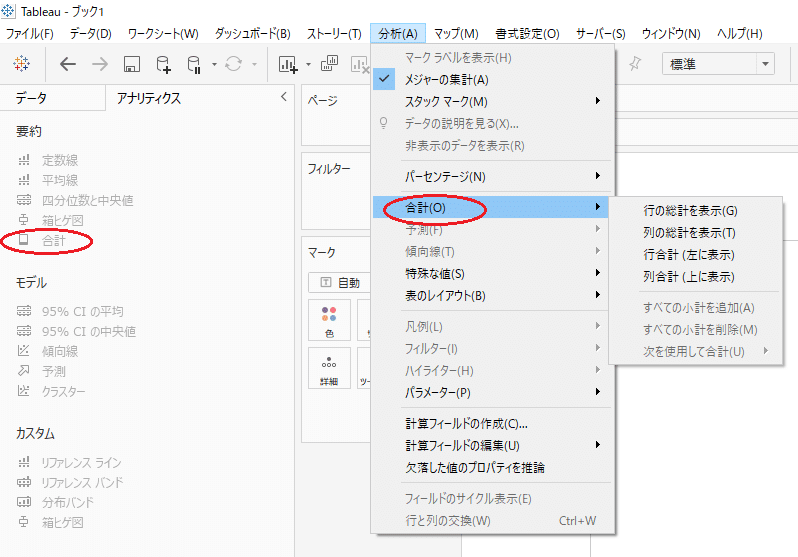Expand the パラメーター(P) submenu
The height and width of the screenshot is (557, 798).
(492, 392)
